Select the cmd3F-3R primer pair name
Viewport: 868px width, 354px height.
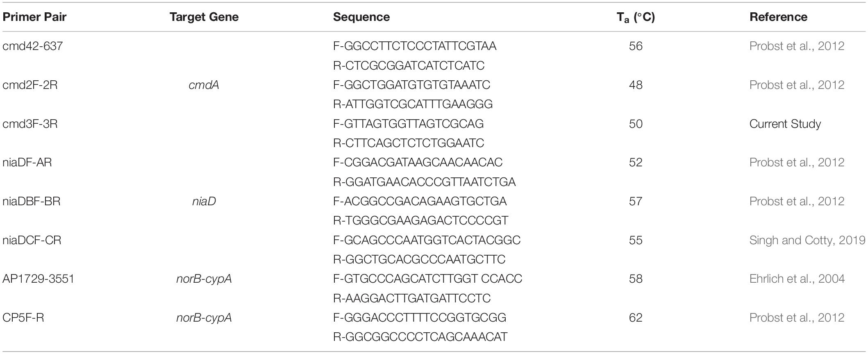click(30, 124)
